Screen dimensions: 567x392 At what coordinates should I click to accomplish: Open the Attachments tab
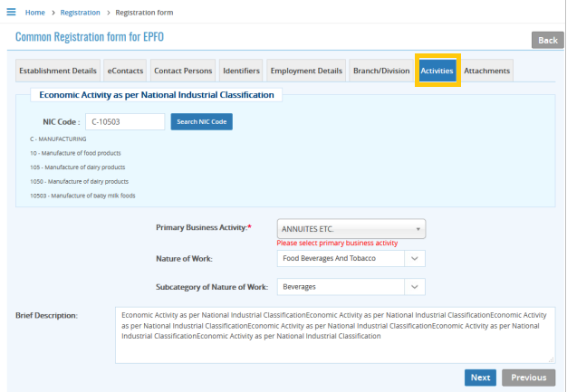click(487, 71)
